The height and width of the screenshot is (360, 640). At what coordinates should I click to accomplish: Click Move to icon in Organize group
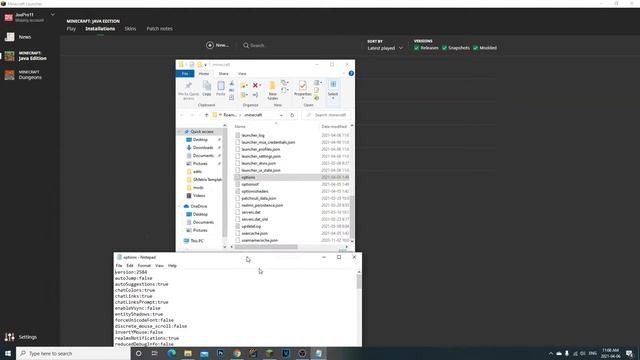point(244,85)
